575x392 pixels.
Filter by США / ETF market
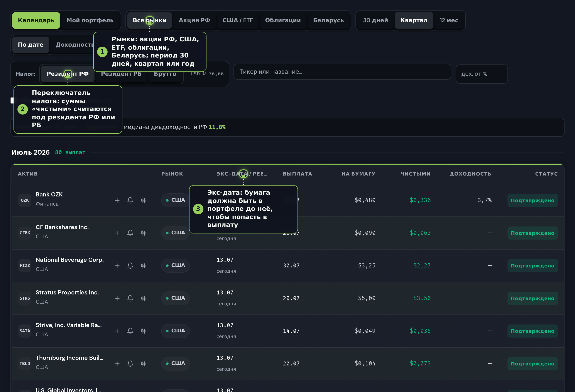click(238, 20)
